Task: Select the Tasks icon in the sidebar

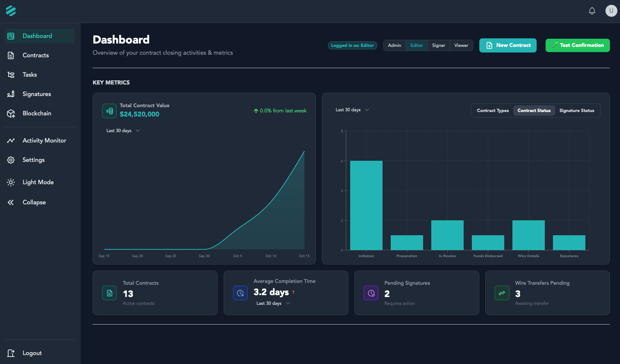Action: [10, 74]
